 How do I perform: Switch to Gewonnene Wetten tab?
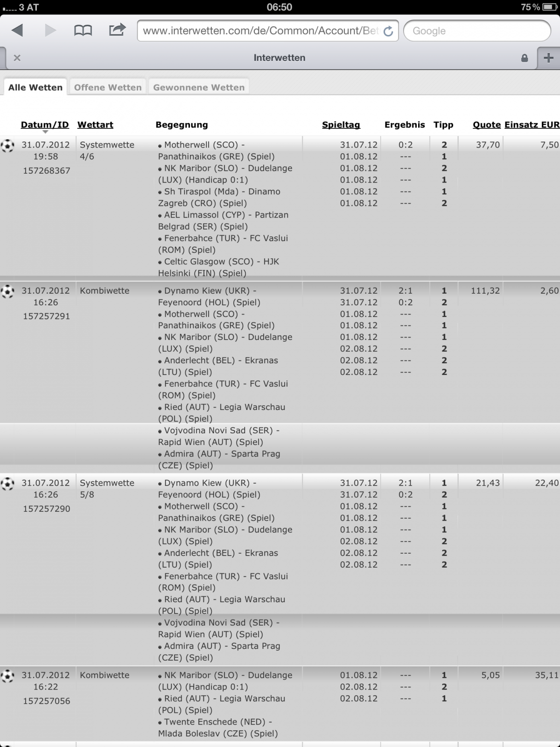tap(199, 87)
